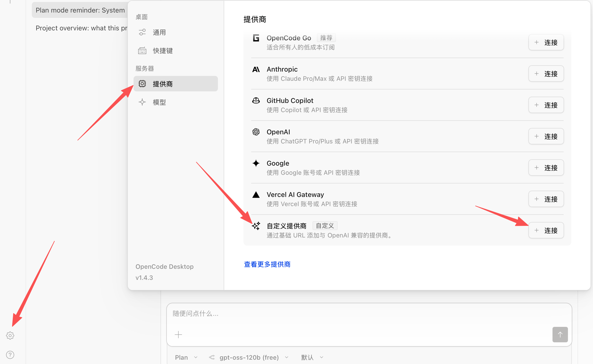Open settings via the gear icon
The width and height of the screenshot is (593, 364).
point(10,335)
